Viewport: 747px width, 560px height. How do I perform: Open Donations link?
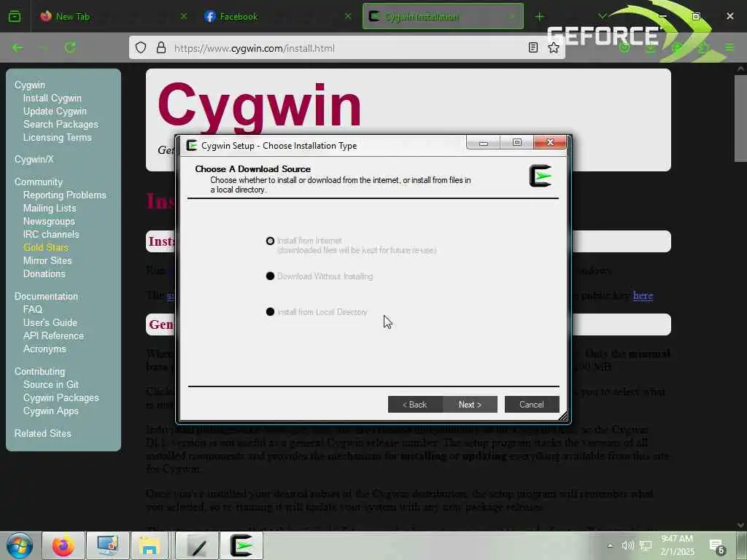click(44, 274)
